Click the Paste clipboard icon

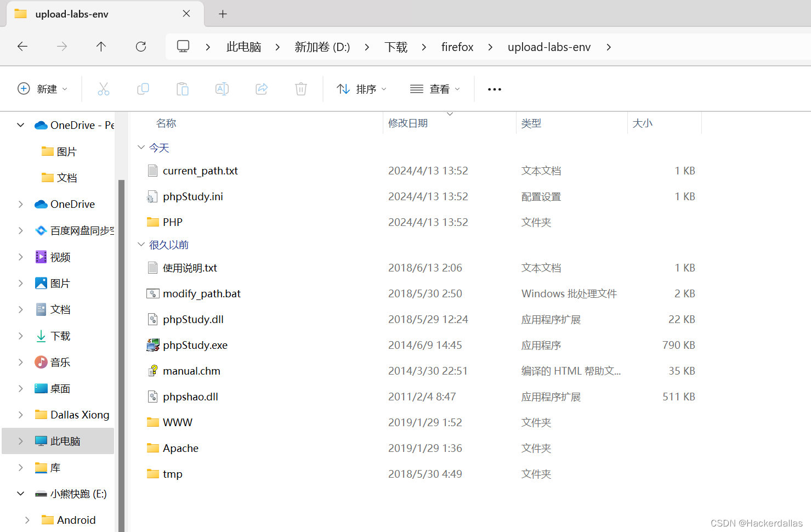182,89
